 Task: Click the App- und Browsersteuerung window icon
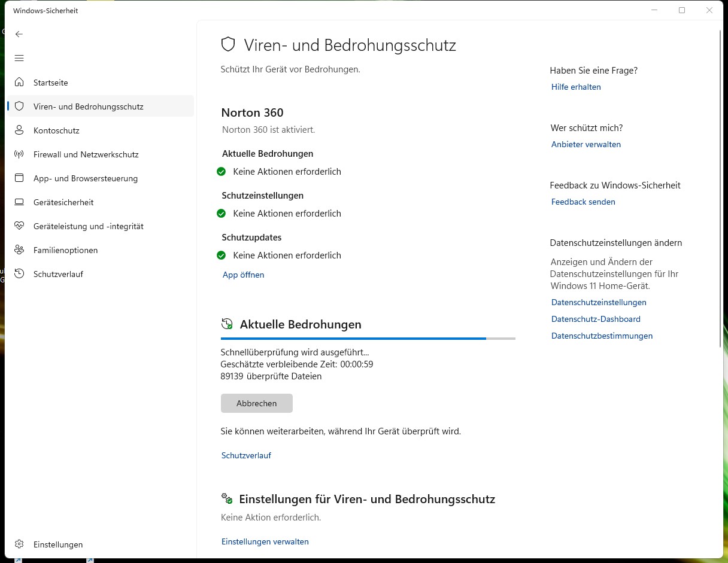(x=19, y=178)
